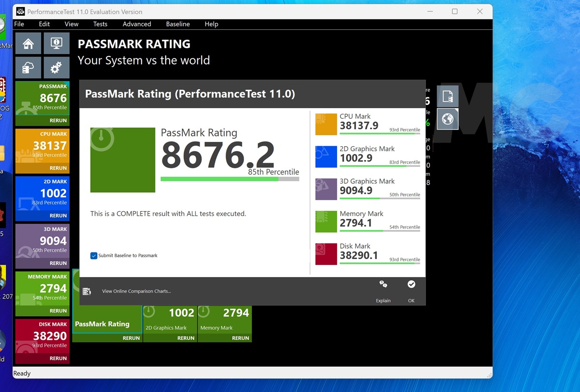Open the Baseline menu

178,24
